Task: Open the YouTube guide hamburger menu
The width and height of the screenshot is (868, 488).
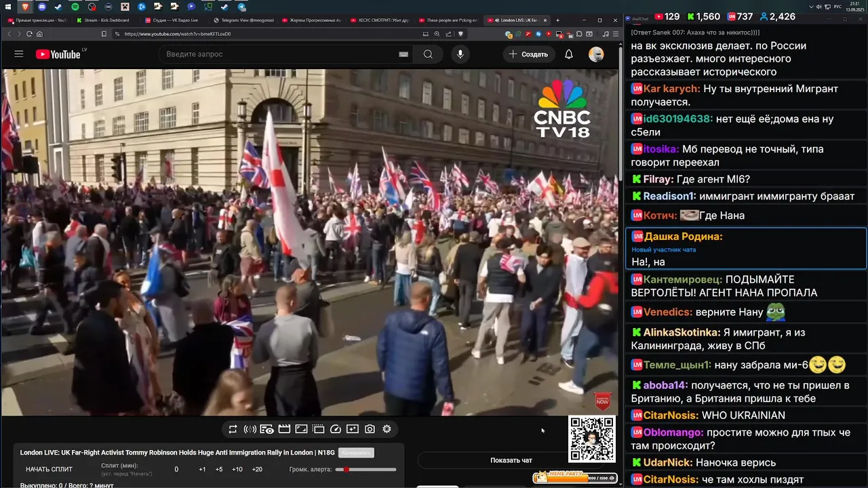Action: (19, 54)
